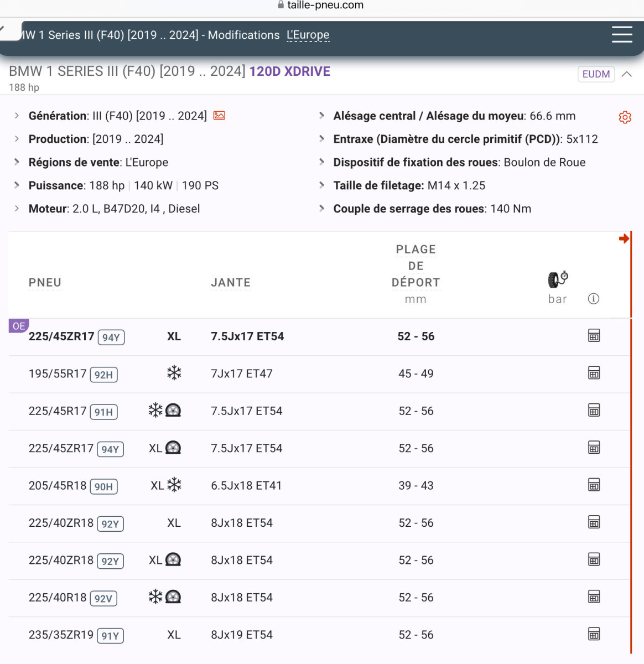Click the EUDM market badge
Image resolution: width=644 pixels, height=664 pixels.
point(596,74)
